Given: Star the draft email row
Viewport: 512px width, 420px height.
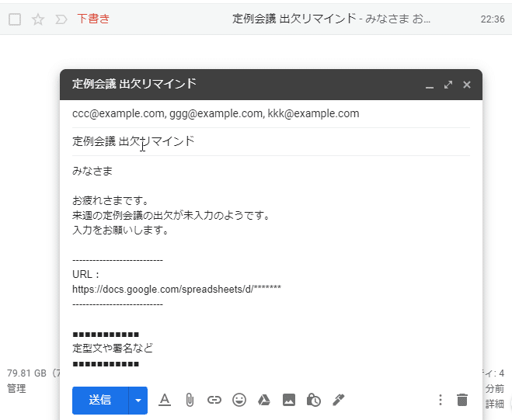Looking at the screenshot, I should point(38,19).
